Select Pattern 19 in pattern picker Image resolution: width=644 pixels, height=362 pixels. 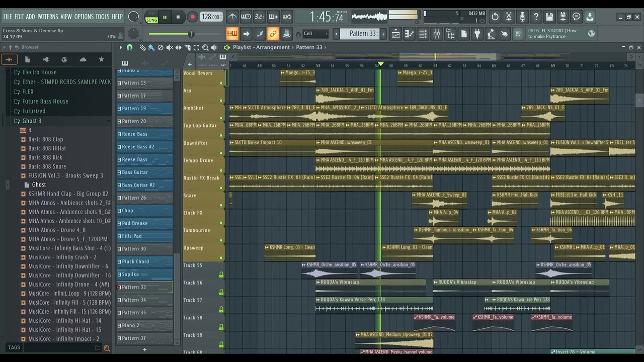pyautogui.click(x=145, y=108)
